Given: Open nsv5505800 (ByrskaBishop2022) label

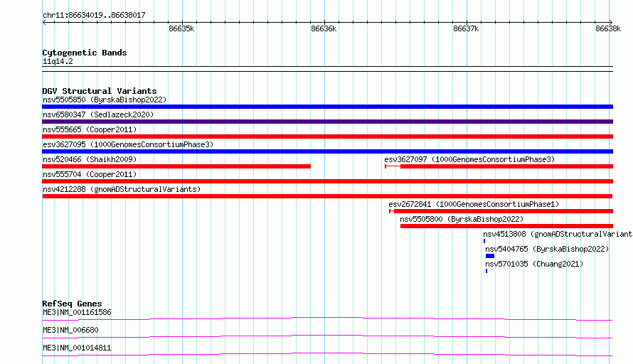Looking at the screenshot, I should 462,219.
